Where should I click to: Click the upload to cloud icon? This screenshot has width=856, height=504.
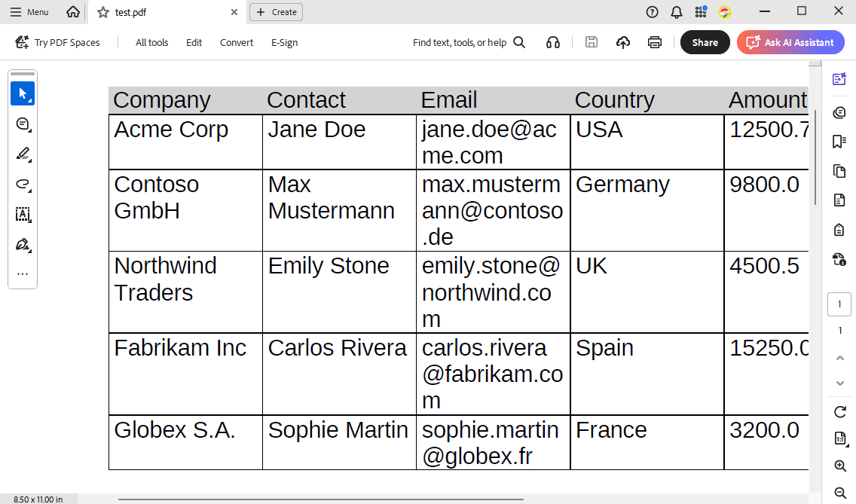coord(623,43)
